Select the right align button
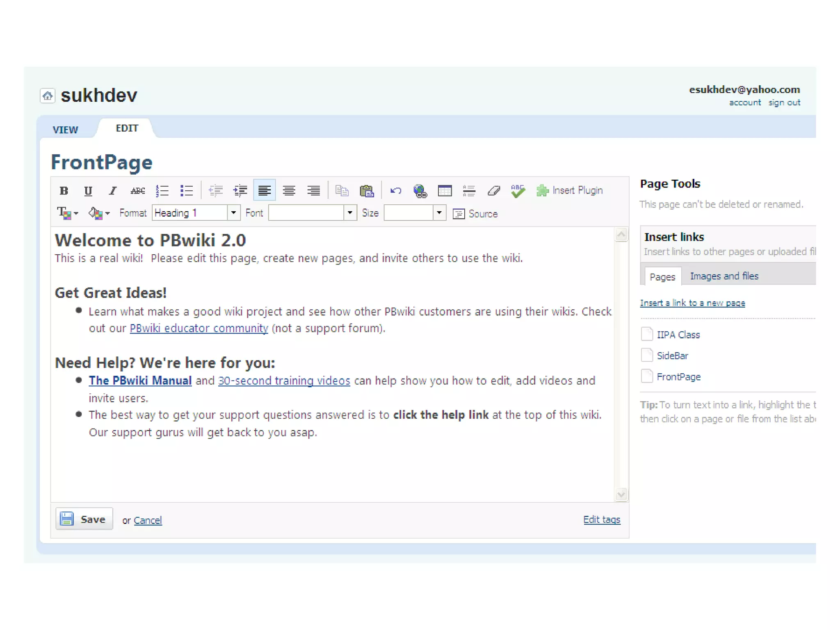The width and height of the screenshot is (840, 630). pyautogui.click(x=314, y=191)
